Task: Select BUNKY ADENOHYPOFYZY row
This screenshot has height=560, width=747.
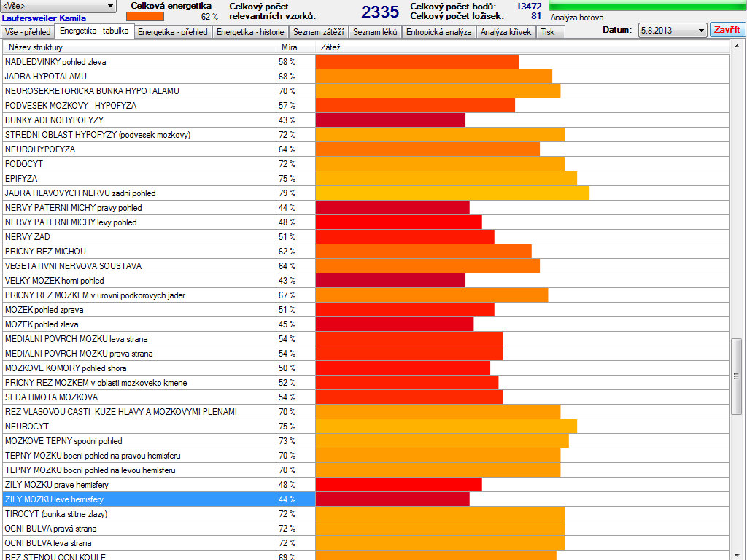Action: (366, 120)
